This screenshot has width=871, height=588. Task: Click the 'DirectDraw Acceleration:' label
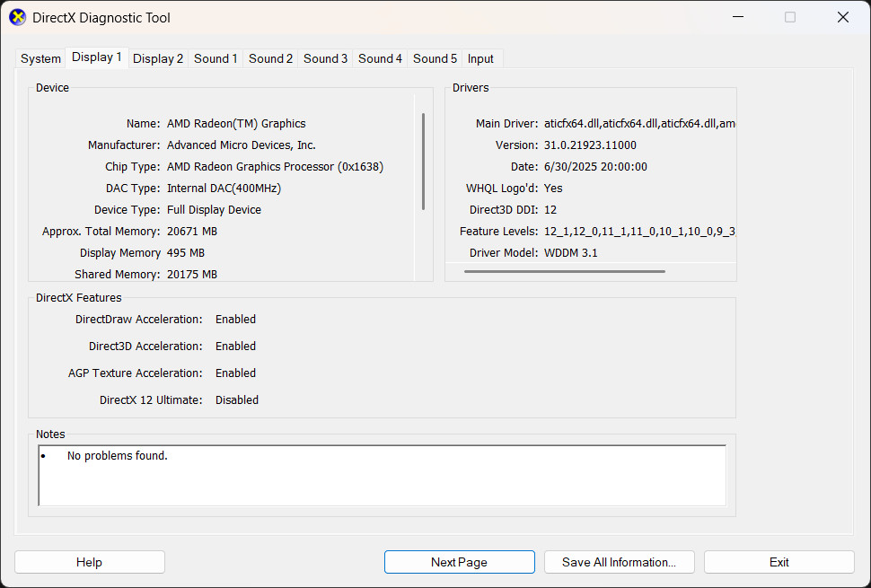139,320
